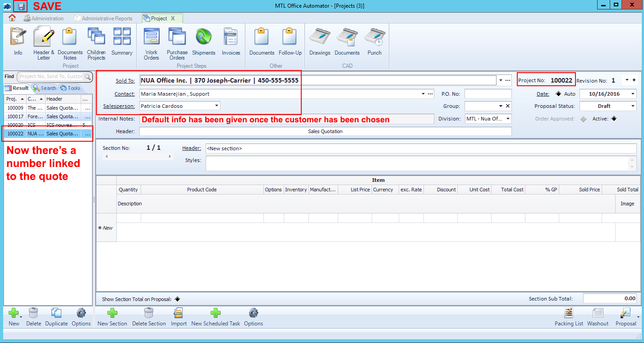Open the Work Orders project step

pyautogui.click(x=152, y=42)
